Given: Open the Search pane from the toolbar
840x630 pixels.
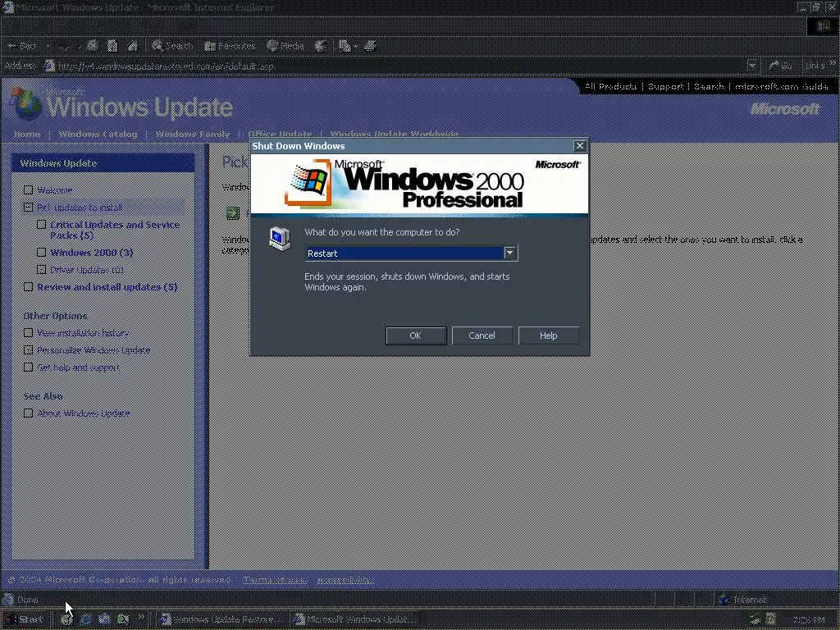Looking at the screenshot, I should coord(172,46).
